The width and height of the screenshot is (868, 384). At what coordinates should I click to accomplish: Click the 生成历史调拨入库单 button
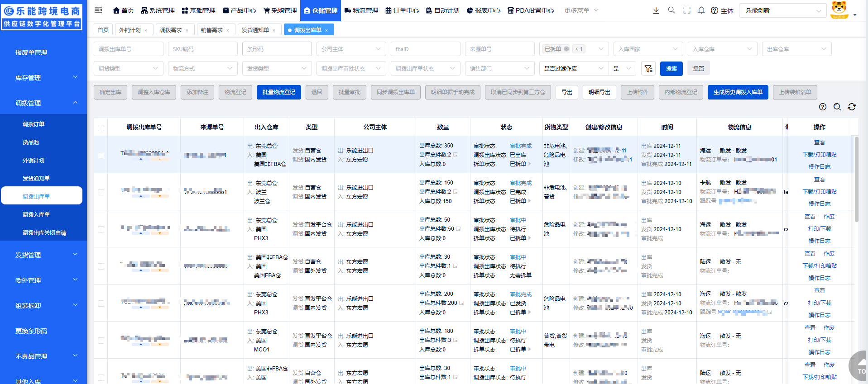738,92
